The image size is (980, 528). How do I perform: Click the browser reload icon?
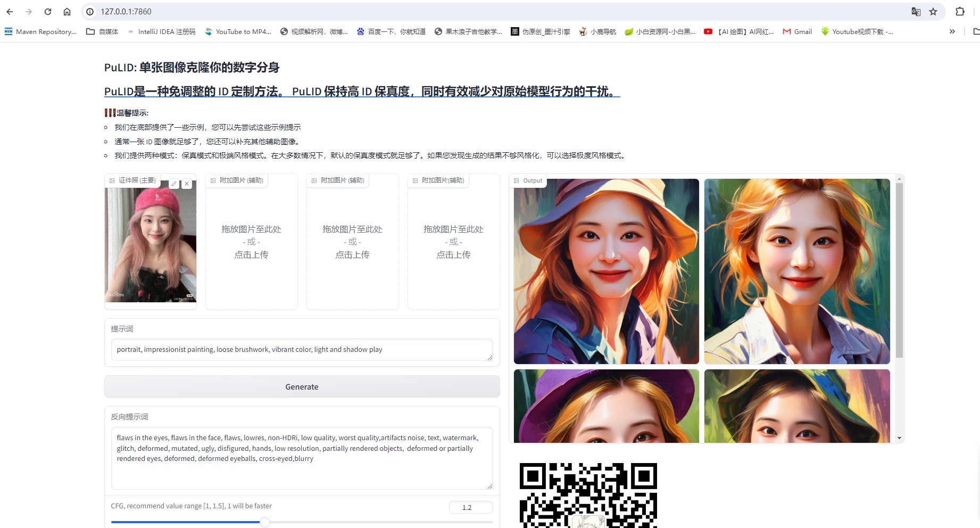pyautogui.click(x=48, y=12)
